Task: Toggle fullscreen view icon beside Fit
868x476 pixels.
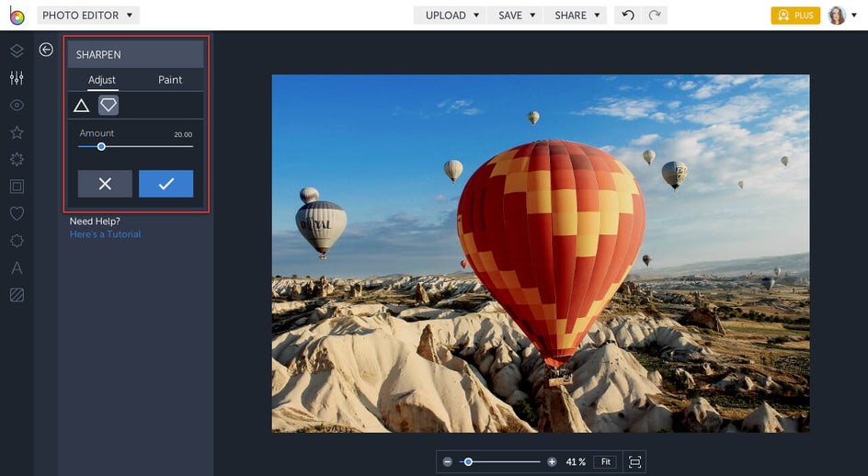Action: point(634,462)
